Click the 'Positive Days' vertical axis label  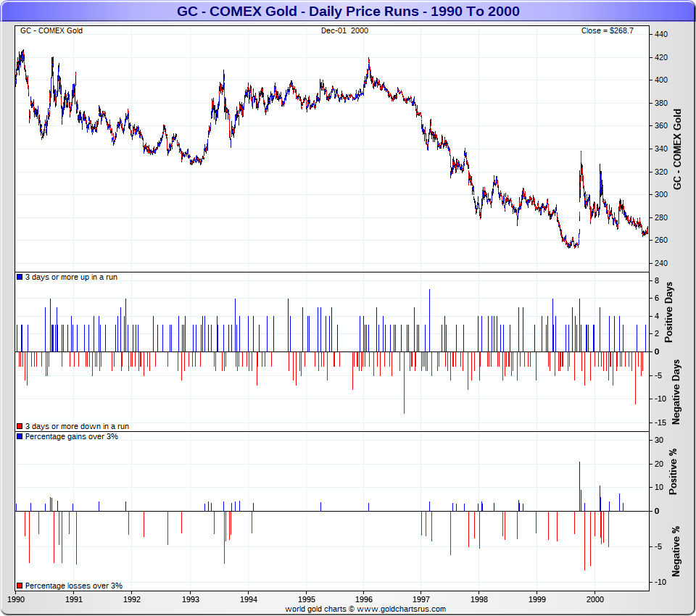coord(669,312)
